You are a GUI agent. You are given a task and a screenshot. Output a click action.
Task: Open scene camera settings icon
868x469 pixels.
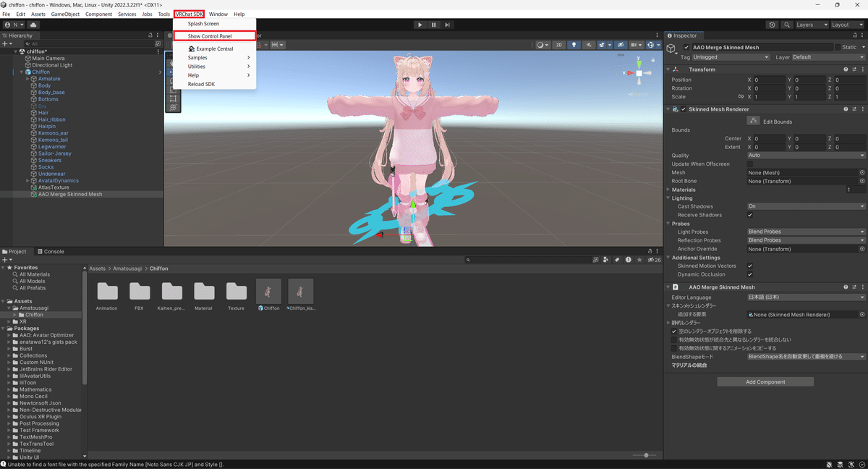637,44
